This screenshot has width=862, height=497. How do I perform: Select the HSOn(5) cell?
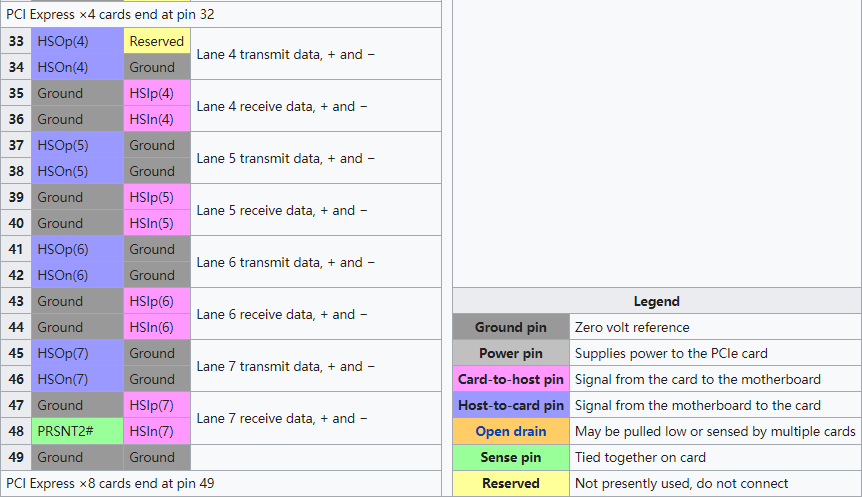[x=78, y=171]
